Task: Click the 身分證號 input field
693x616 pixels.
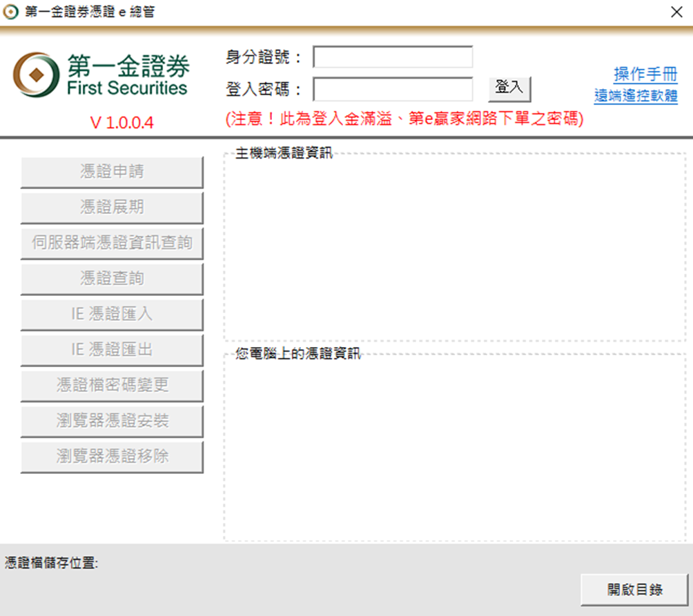Action: point(393,57)
